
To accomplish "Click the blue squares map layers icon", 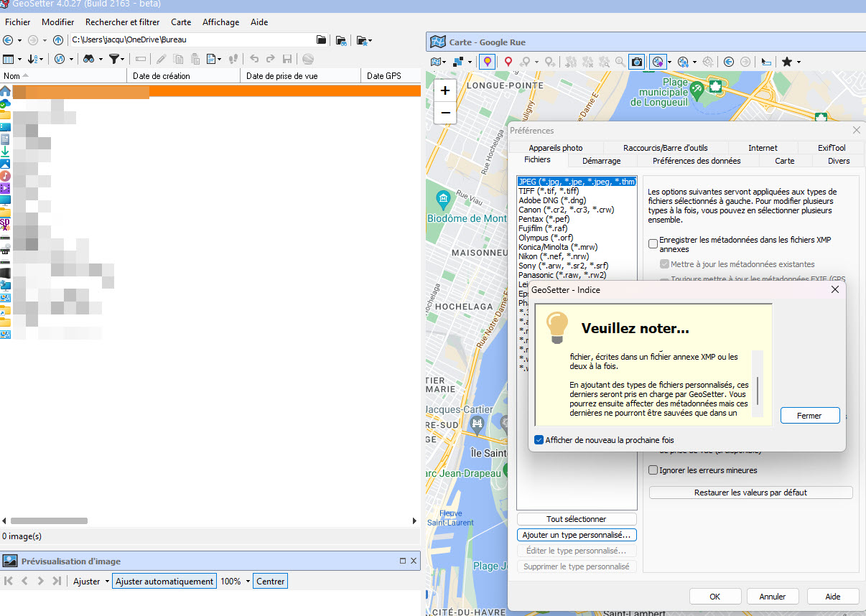I will pos(458,62).
